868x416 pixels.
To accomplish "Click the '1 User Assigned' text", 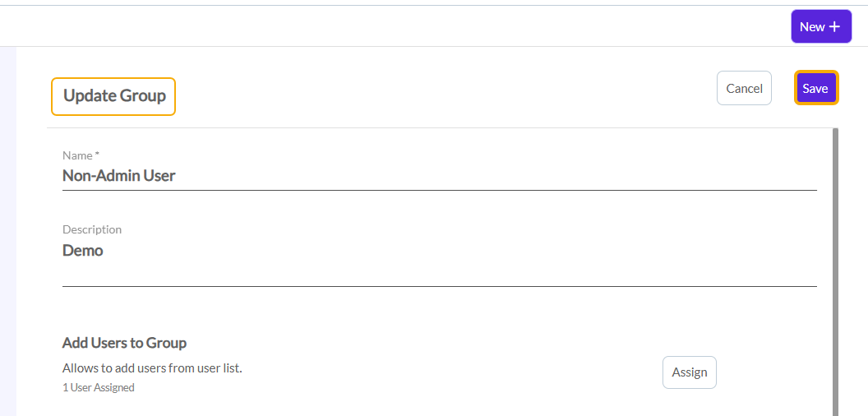I will point(99,388).
